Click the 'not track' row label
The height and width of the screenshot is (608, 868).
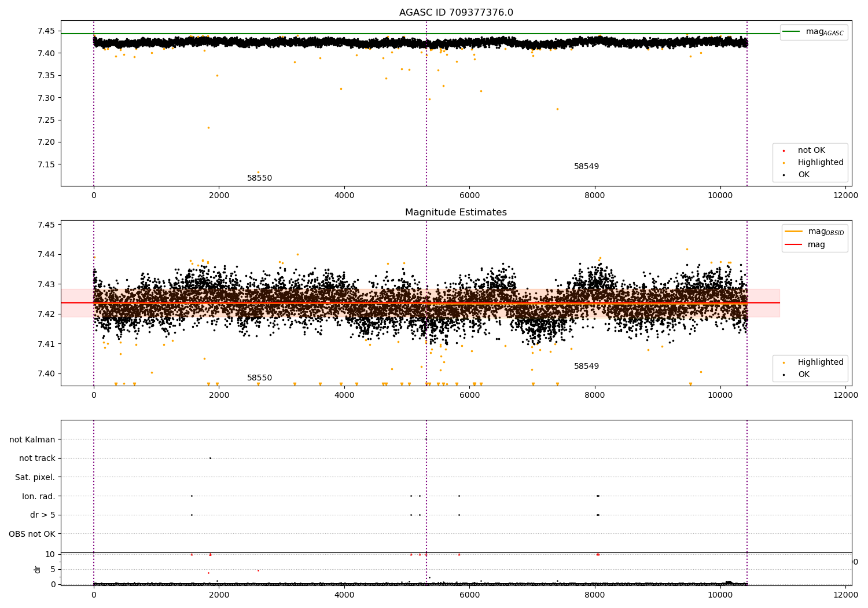(37, 458)
